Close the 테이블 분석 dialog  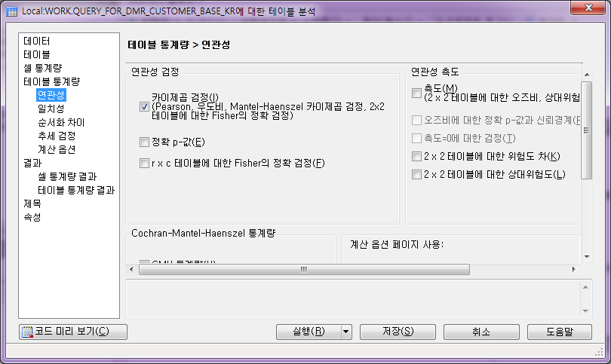point(588,8)
